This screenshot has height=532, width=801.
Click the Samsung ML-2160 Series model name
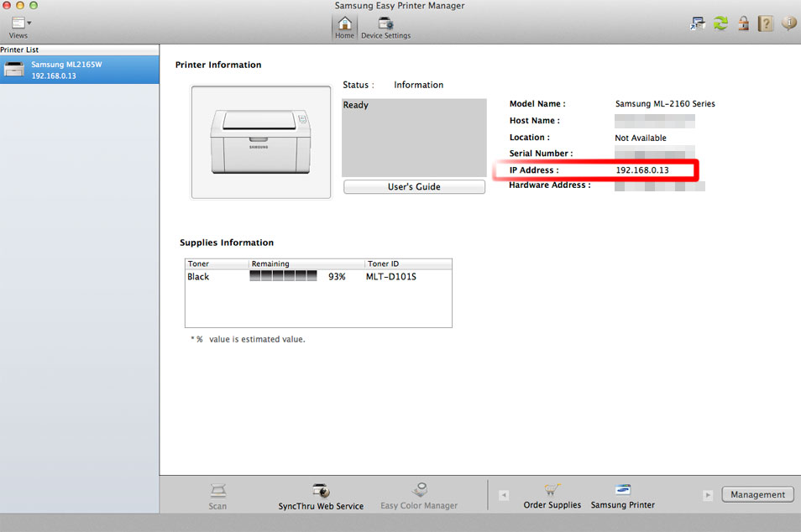tap(665, 104)
